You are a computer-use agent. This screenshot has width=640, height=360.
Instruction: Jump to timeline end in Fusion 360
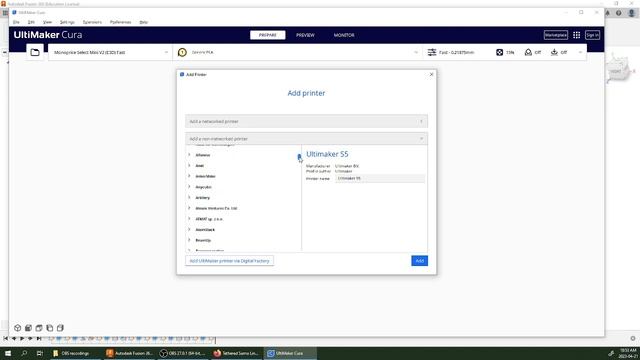[x=39, y=338]
